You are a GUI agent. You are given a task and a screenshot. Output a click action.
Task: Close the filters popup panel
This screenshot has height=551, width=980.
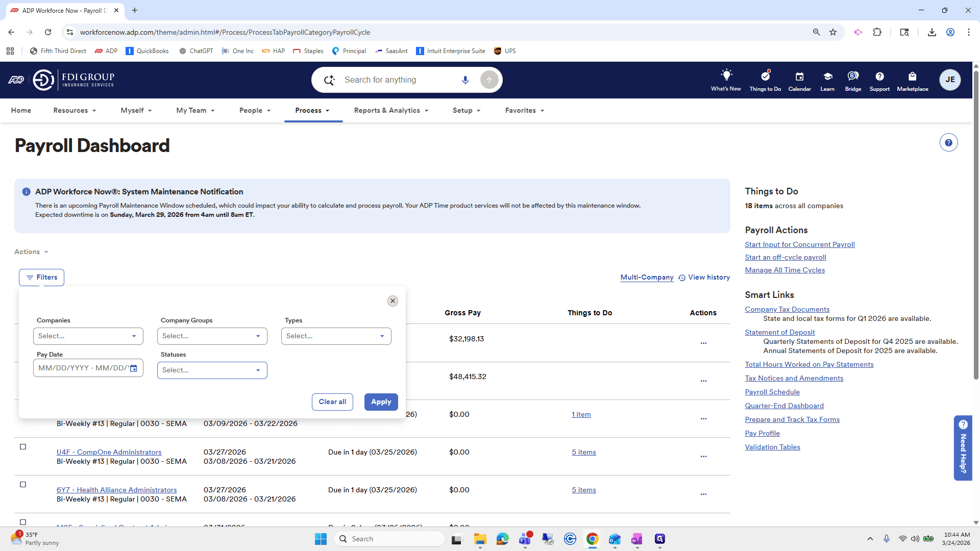coord(393,301)
